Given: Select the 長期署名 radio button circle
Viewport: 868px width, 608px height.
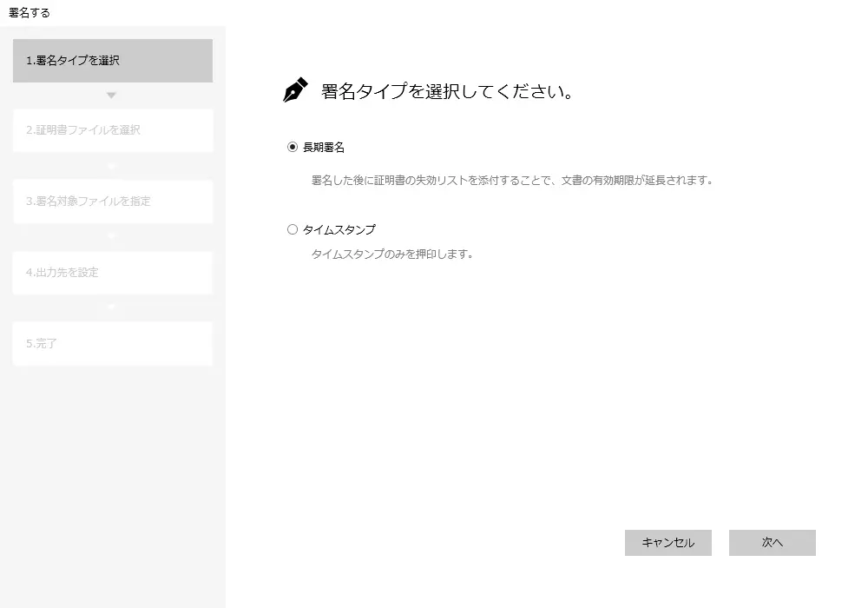Looking at the screenshot, I should tap(293, 148).
